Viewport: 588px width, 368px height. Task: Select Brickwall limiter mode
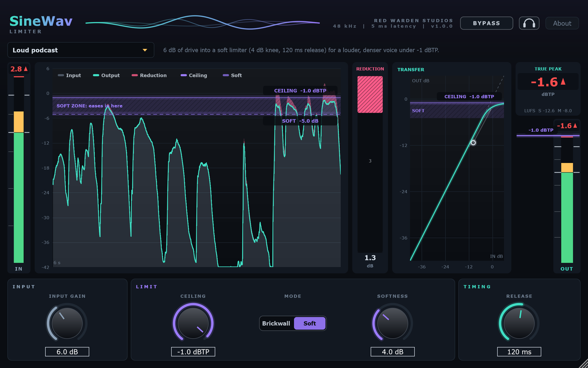tap(276, 323)
